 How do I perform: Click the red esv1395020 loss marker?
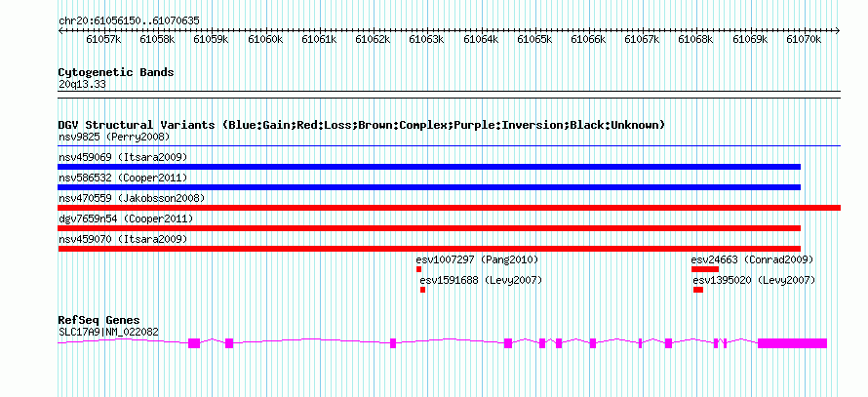tap(698, 290)
